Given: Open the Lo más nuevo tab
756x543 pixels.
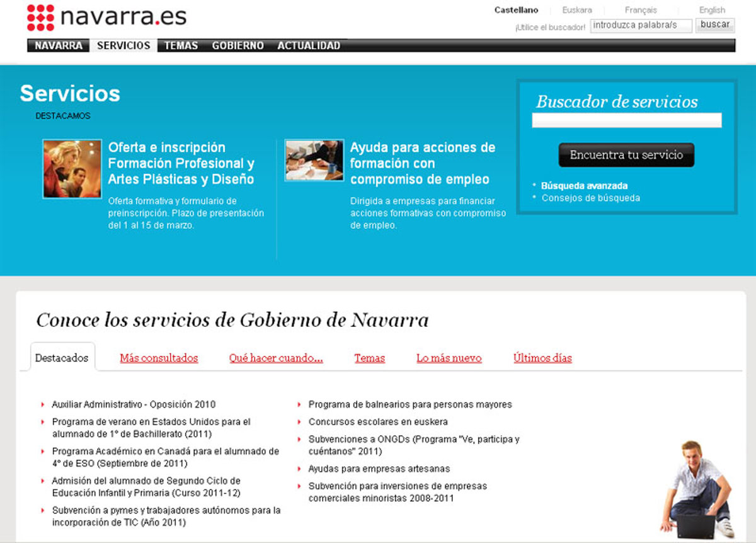Looking at the screenshot, I should point(449,358).
